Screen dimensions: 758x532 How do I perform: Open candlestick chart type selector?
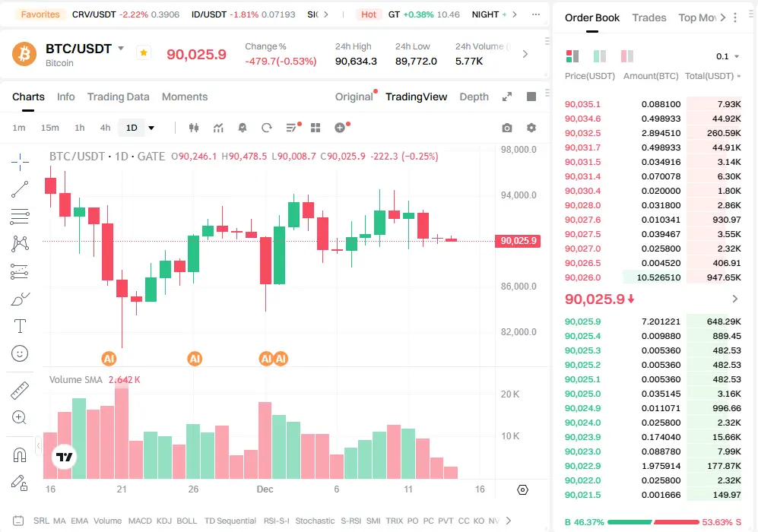[x=194, y=128]
